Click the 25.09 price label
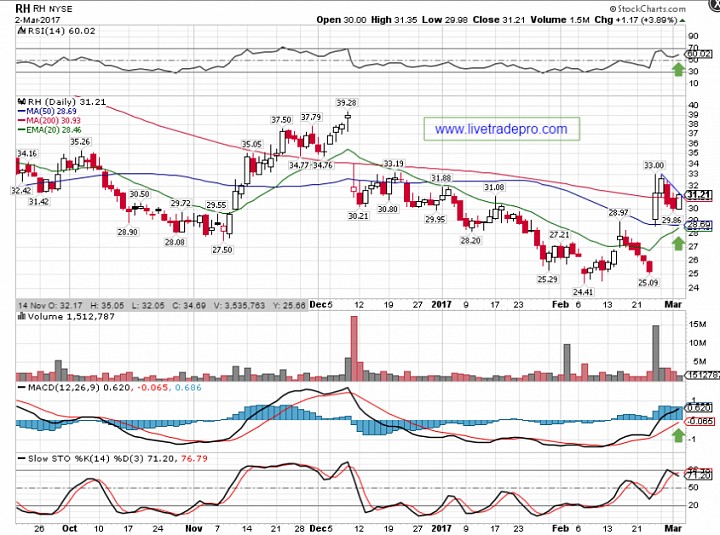 pos(648,283)
